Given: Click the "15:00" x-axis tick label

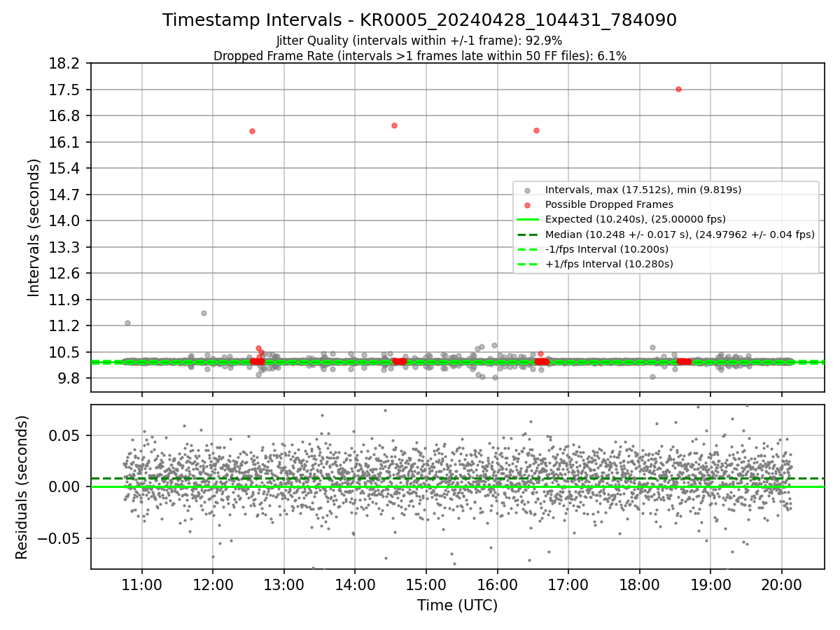Looking at the screenshot, I should click(426, 584).
